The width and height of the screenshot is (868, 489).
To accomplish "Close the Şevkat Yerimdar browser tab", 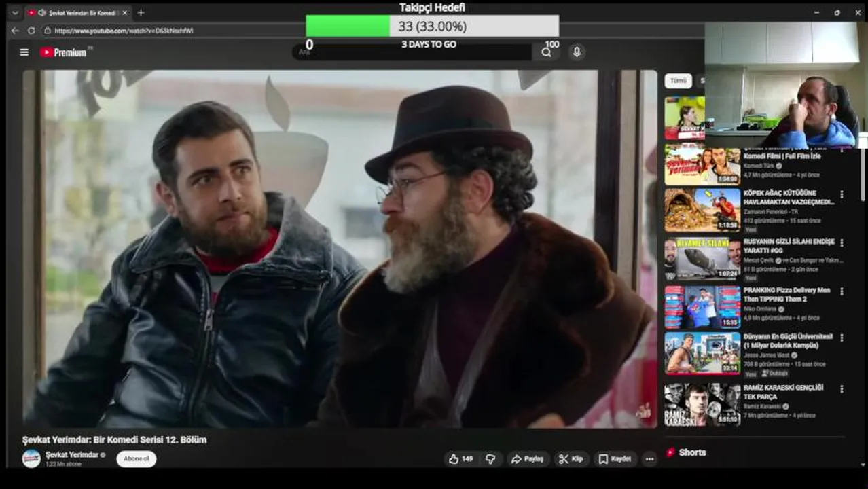I will pos(124,12).
